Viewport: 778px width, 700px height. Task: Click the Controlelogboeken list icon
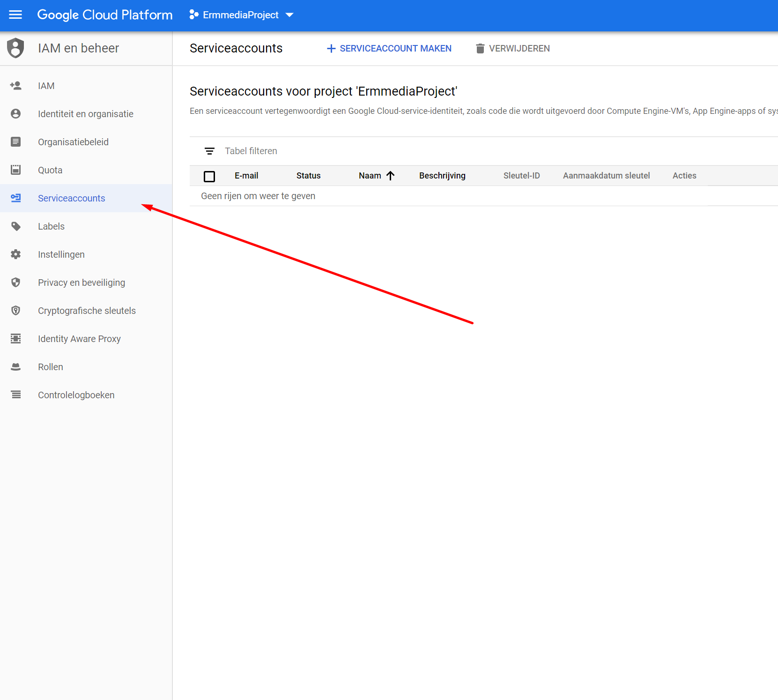[x=15, y=395]
